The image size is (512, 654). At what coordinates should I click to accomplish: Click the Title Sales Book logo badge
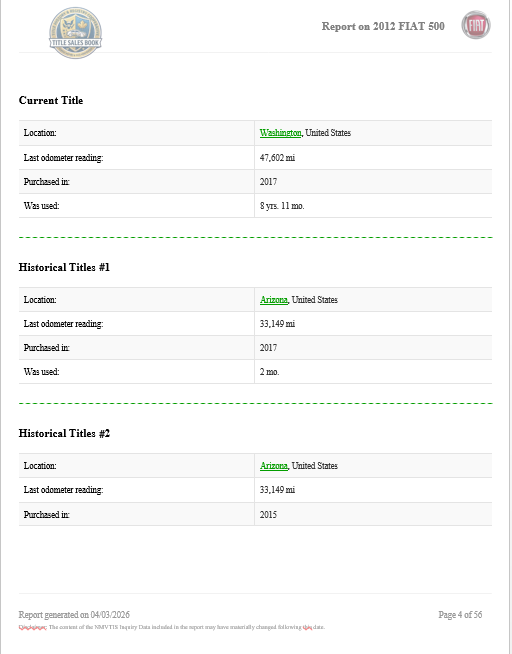pos(75,33)
